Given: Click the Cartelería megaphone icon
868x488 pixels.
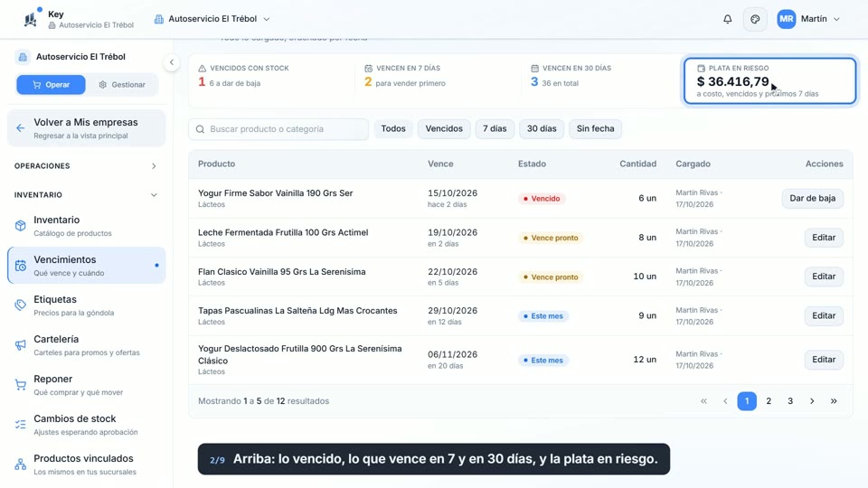Looking at the screenshot, I should click(21, 345).
